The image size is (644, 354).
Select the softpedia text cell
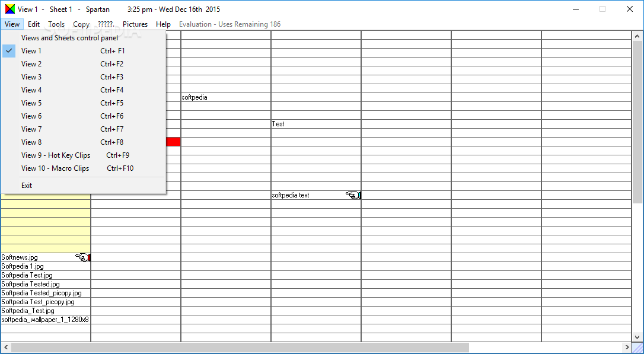pyautogui.click(x=316, y=196)
